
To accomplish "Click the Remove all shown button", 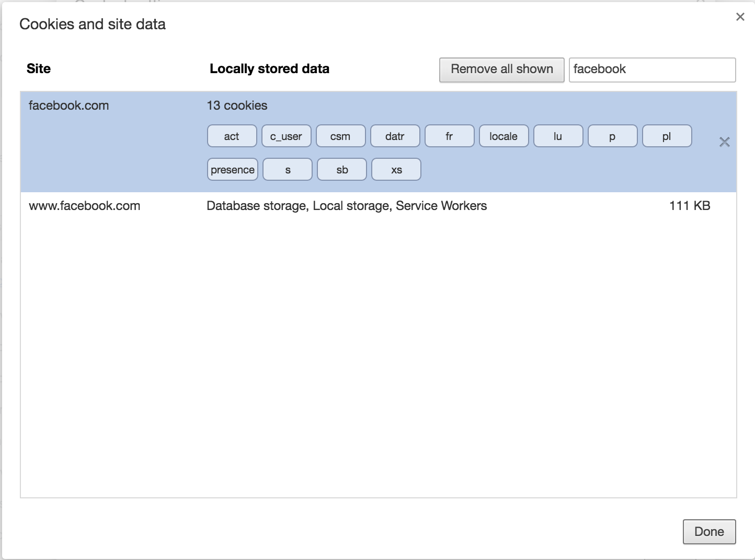I will click(x=501, y=69).
